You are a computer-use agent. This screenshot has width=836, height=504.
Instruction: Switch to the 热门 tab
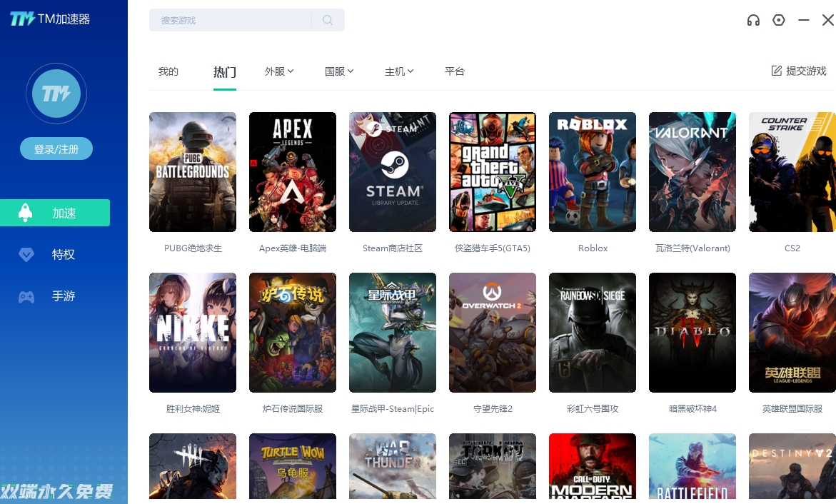point(224,72)
